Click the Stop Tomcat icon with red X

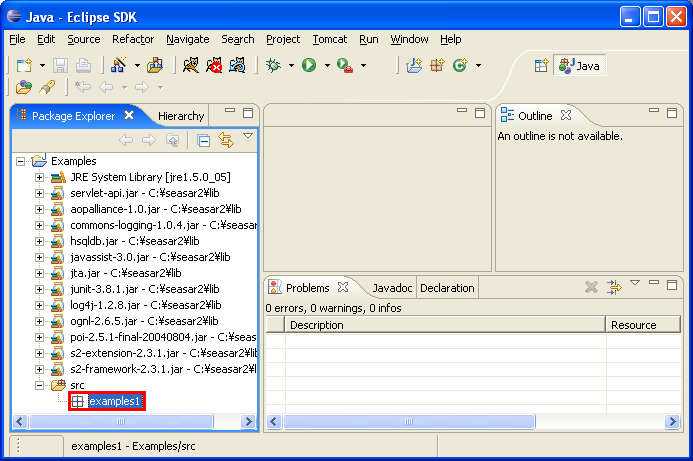214,65
